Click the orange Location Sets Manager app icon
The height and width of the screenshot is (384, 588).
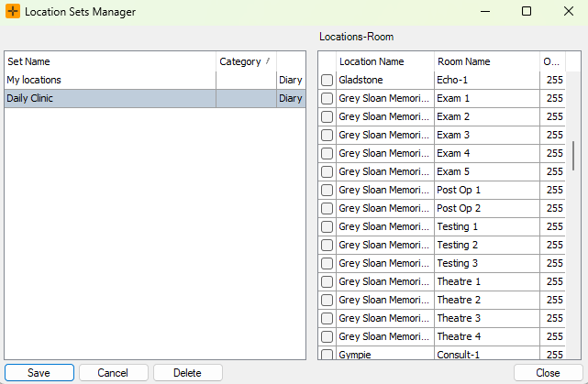pos(13,11)
